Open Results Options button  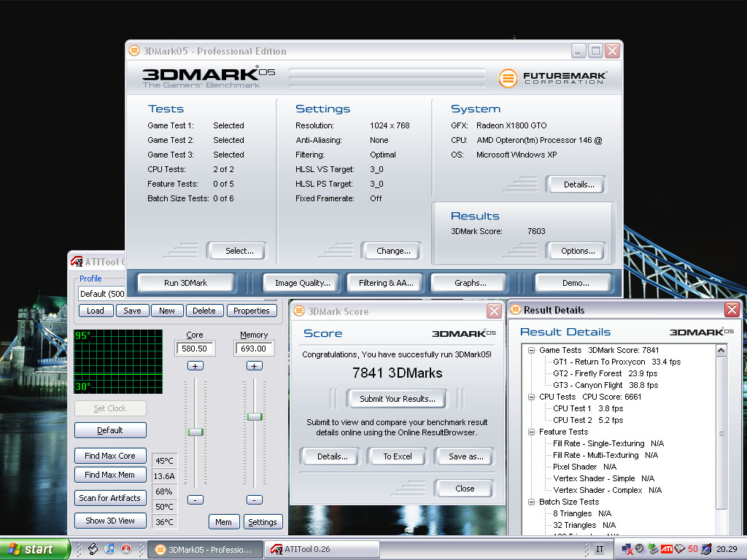click(578, 251)
